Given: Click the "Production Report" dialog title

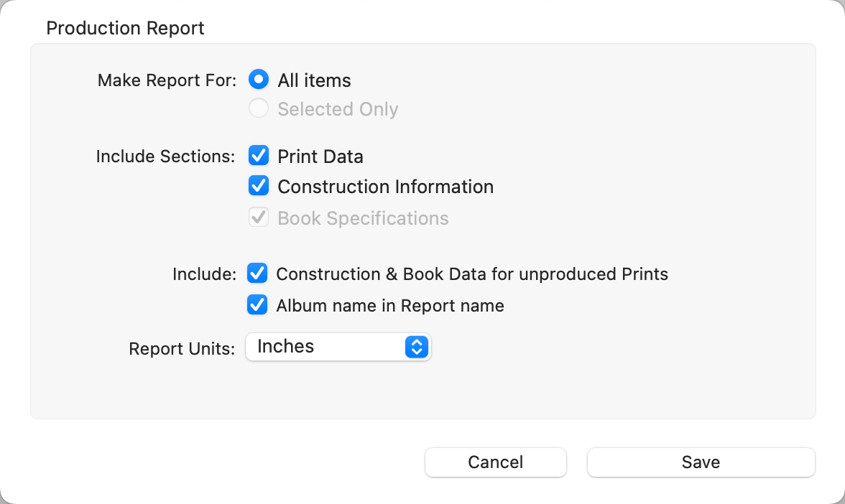Looking at the screenshot, I should click(125, 28).
